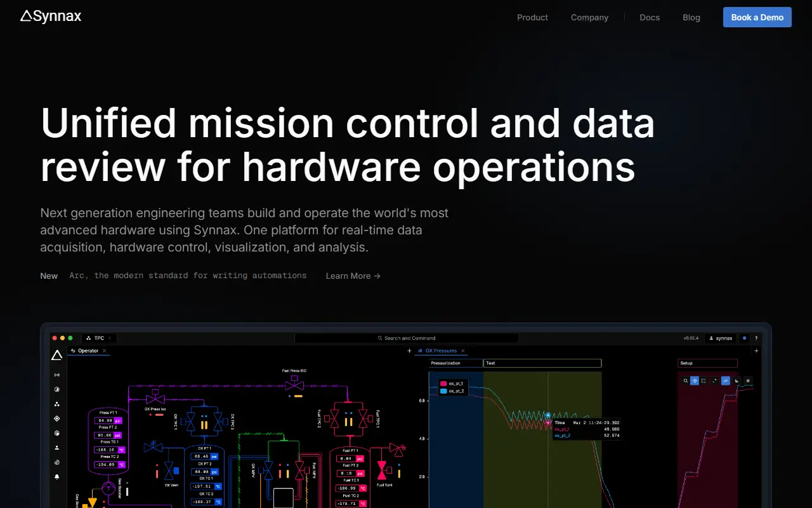Click the Synnax logo in the site header
812x508 pixels.
tap(51, 17)
